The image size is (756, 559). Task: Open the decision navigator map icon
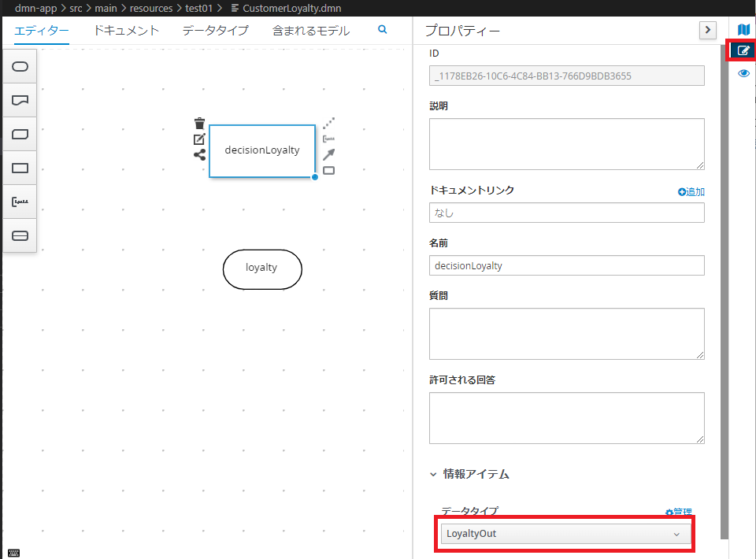pos(744,30)
